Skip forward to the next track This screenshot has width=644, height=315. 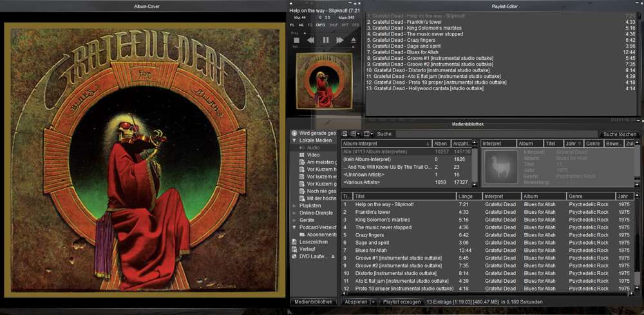[339, 40]
